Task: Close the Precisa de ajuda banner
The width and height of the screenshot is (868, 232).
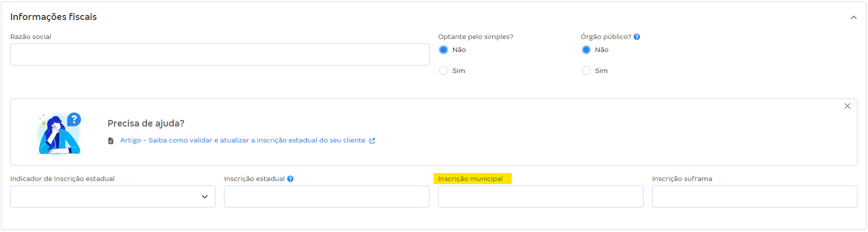Action: tap(847, 106)
